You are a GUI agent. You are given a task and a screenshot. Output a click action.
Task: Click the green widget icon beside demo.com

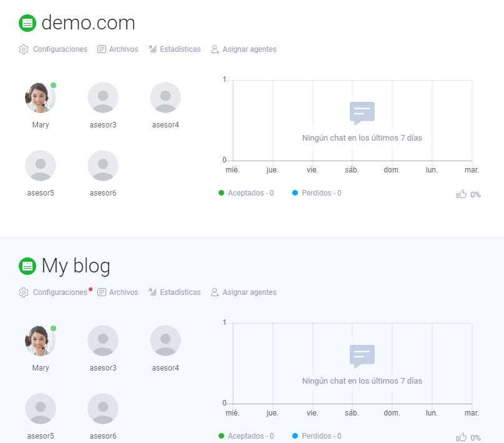click(x=27, y=23)
